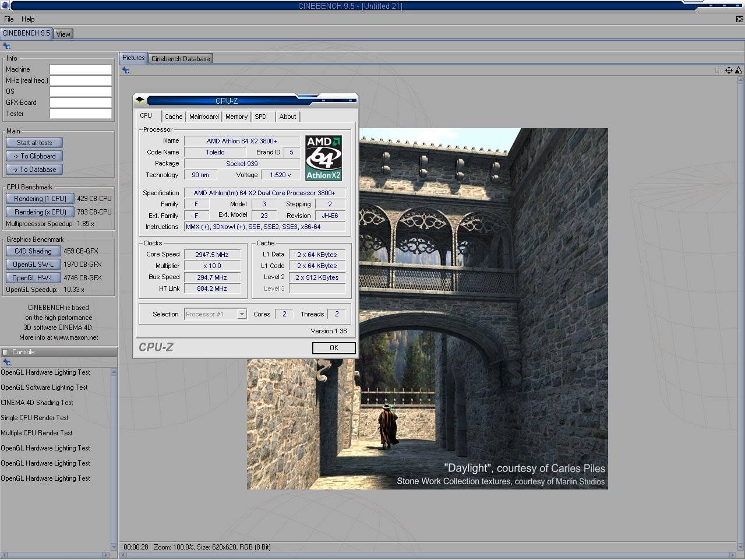Switch to the View tab

pyautogui.click(x=63, y=34)
